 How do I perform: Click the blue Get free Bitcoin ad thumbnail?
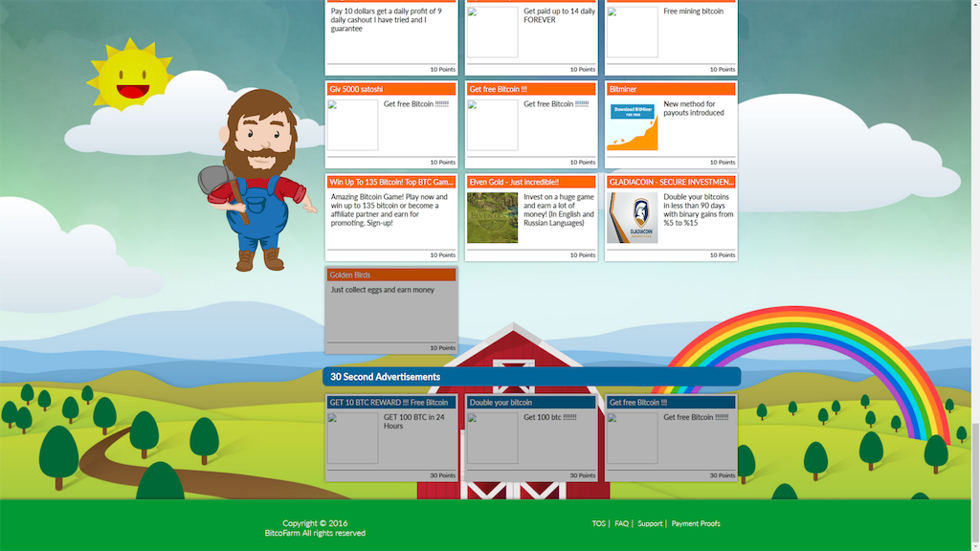[x=633, y=438]
